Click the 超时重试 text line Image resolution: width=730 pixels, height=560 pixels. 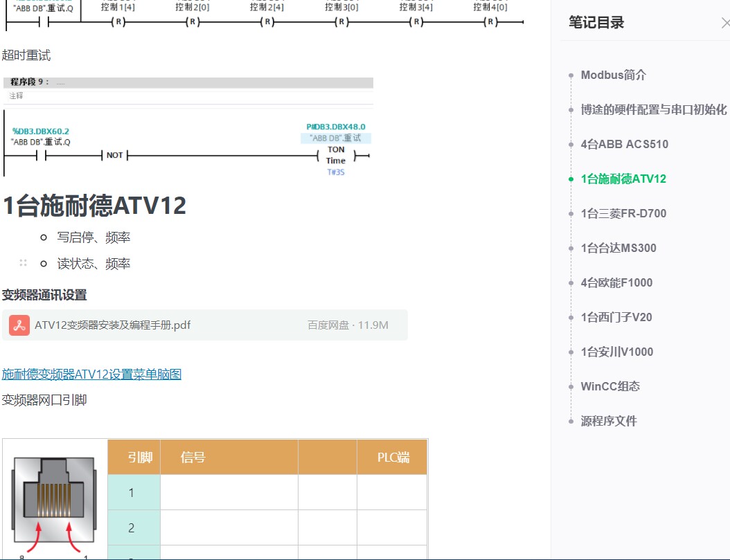(x=26, y=55)
